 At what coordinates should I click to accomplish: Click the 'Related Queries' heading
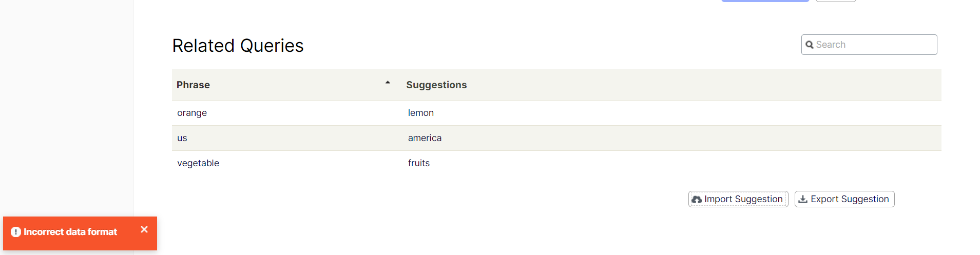tap(238, 46)
